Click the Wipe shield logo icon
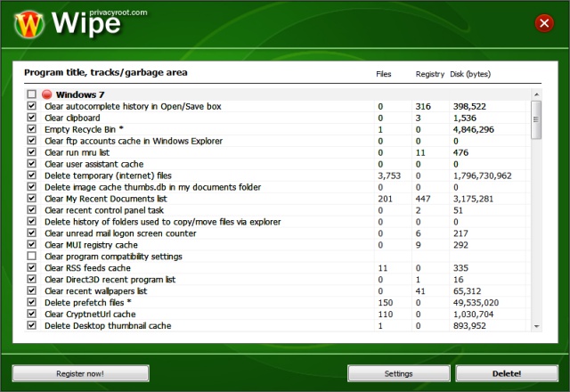Image resolution: width=570 pixels, height=392 pixels. click(31, 23)
